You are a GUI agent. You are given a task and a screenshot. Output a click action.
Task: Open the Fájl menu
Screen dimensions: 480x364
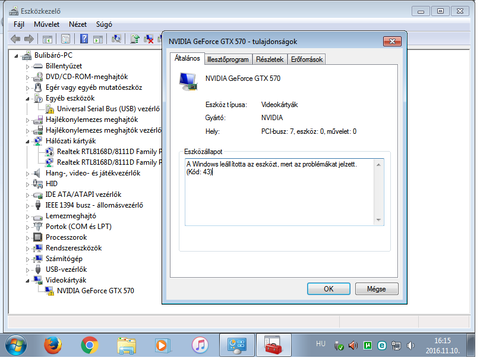pos(19,24)
